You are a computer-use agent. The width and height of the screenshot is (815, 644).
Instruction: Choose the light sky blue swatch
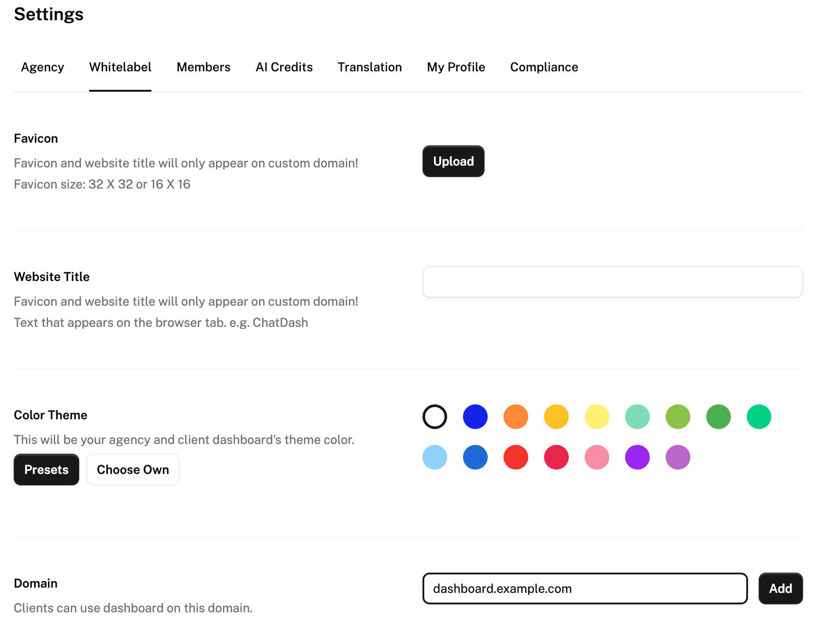(x=434, y=457)
